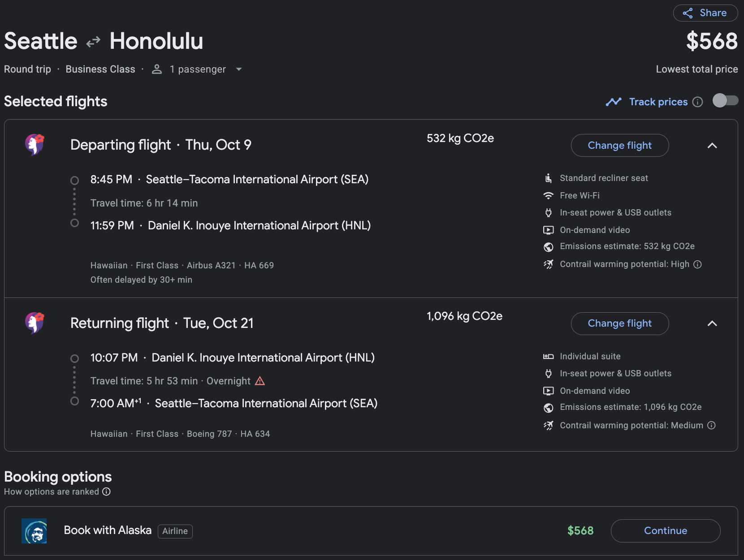Click 'Often delayed by 30+ min' text
This screenshot has width=744, height=560.
[x=141, y=280]
